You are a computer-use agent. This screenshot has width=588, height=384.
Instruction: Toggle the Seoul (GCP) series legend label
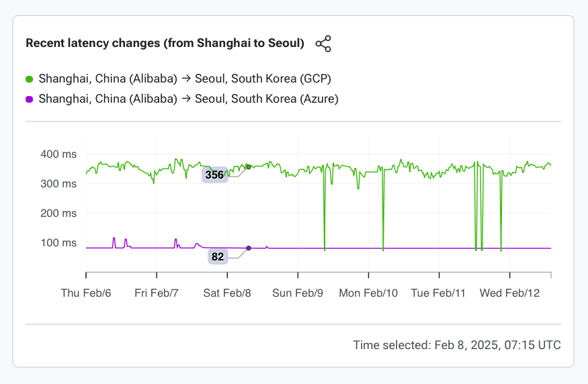[185, 79]
